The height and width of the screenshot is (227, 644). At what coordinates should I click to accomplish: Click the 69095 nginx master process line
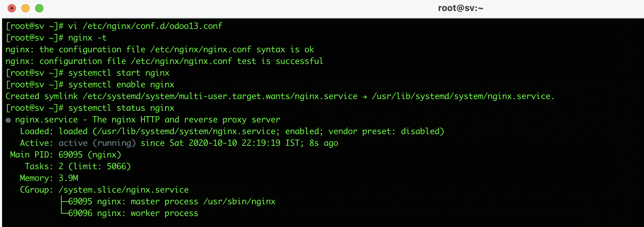pos(172,202)
